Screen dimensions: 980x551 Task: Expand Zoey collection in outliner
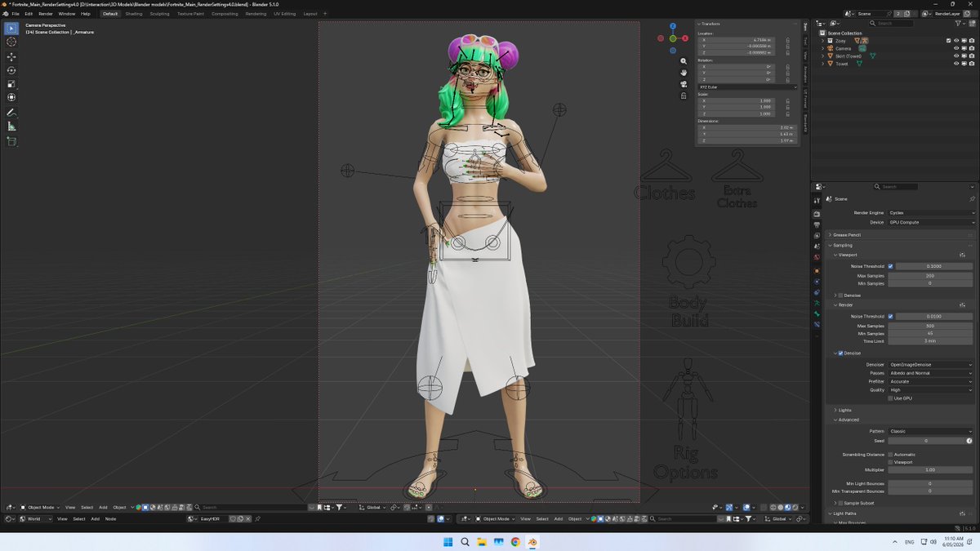click(x=824, y=41)
